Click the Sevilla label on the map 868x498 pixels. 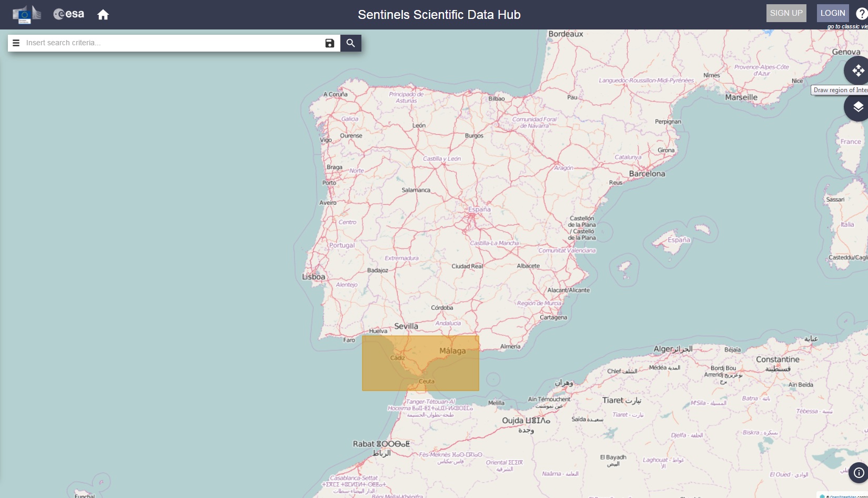(x=406, y=326)
